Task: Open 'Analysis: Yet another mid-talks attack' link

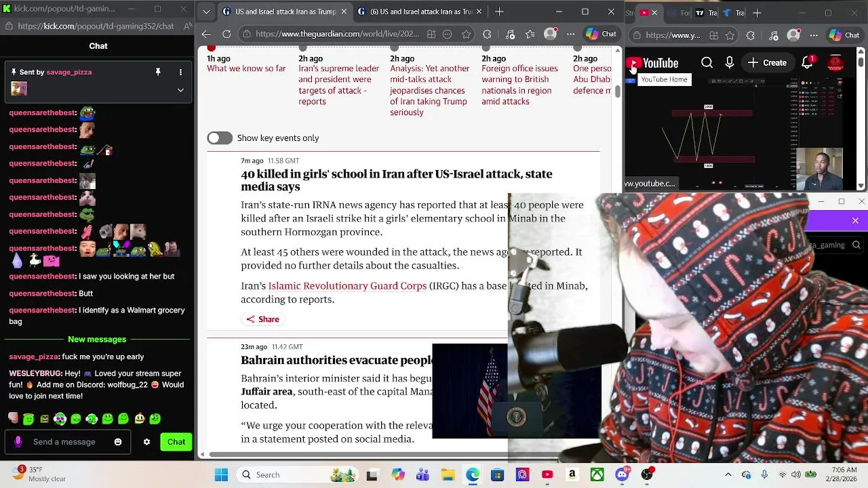Action: (429, 90)
